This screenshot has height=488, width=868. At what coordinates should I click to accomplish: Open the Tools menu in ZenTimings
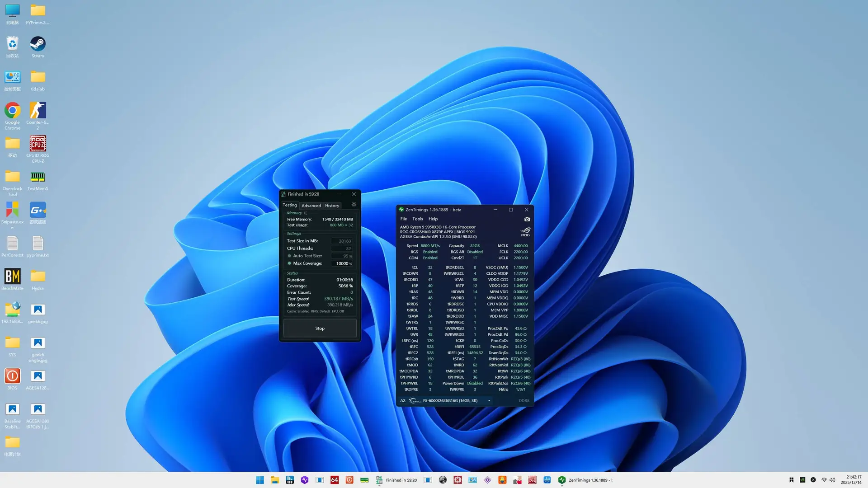tap(418, 219)
